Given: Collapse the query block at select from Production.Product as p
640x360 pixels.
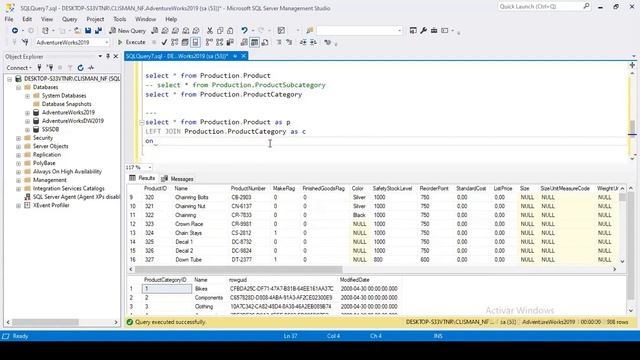Looking at the screenshot, I should pos(142,122).
